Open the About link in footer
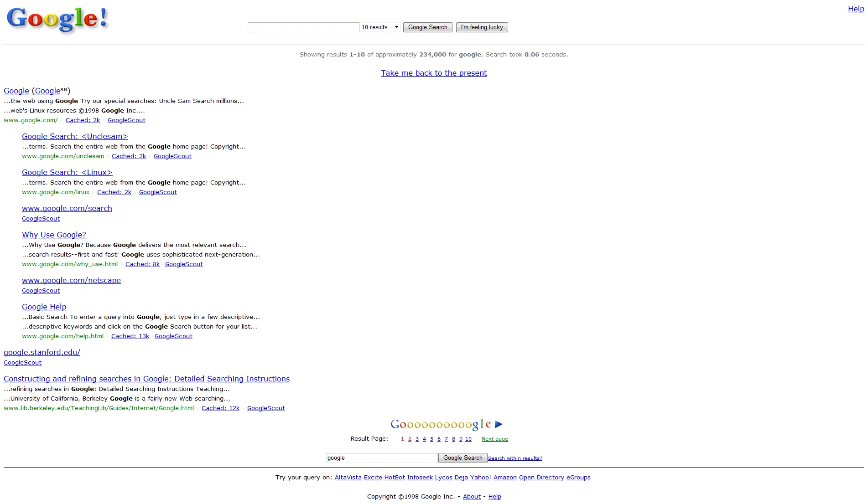 [472, 497]
